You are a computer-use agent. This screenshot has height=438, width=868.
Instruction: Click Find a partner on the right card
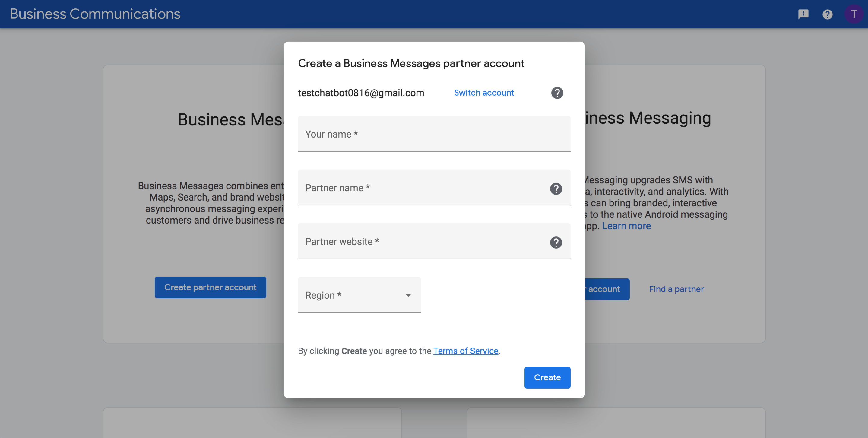tap(676, 289)
